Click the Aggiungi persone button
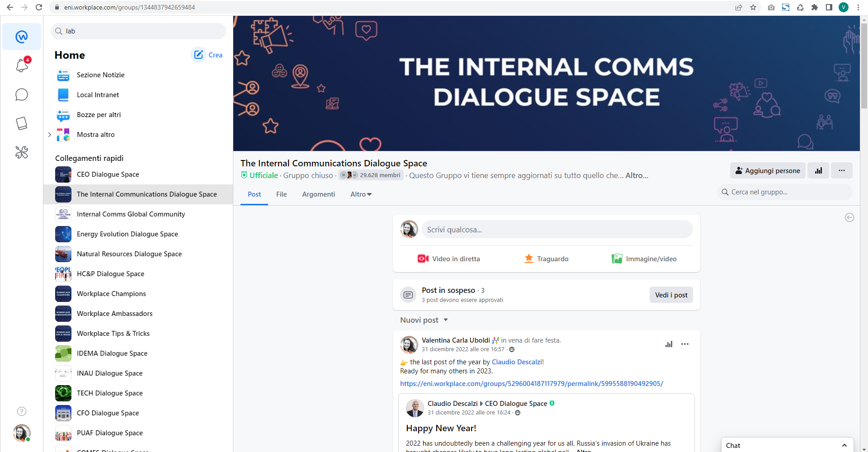This screenshot has width=868, height=452. 767,170
